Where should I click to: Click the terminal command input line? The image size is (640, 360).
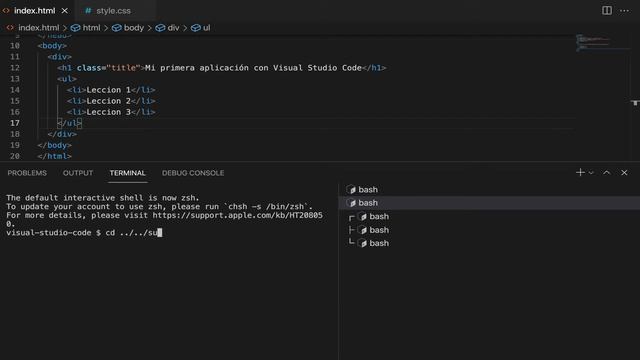[84, 233]
